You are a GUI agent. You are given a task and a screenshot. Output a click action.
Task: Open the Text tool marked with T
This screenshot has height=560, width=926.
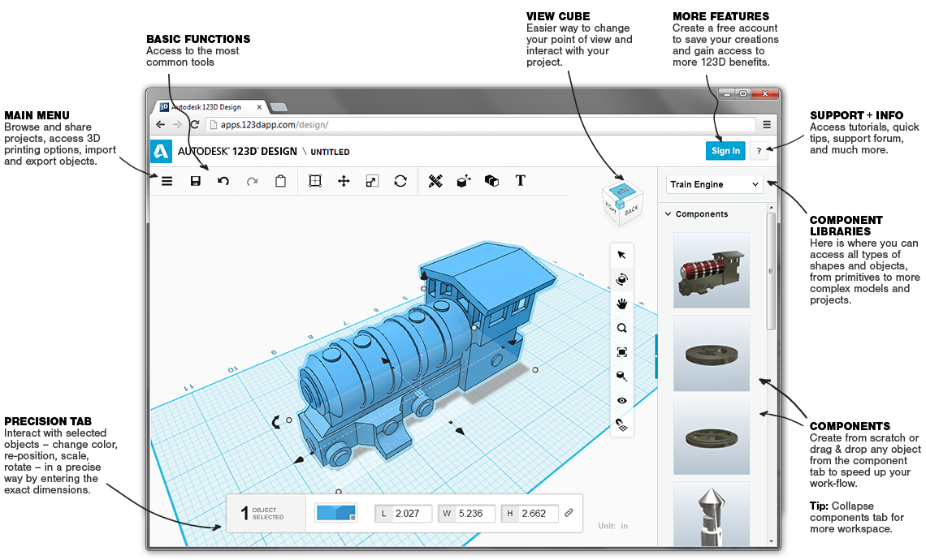(521, 180)
